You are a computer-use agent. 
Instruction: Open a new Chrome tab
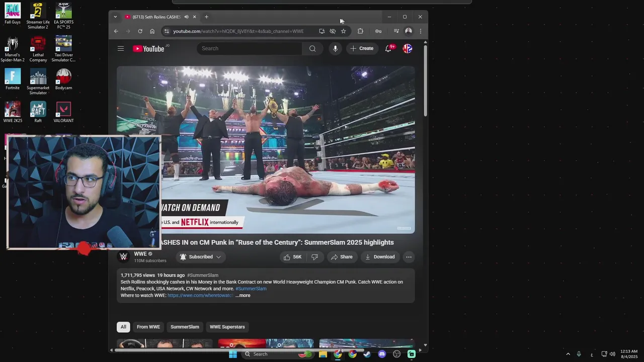click(206, 17)
